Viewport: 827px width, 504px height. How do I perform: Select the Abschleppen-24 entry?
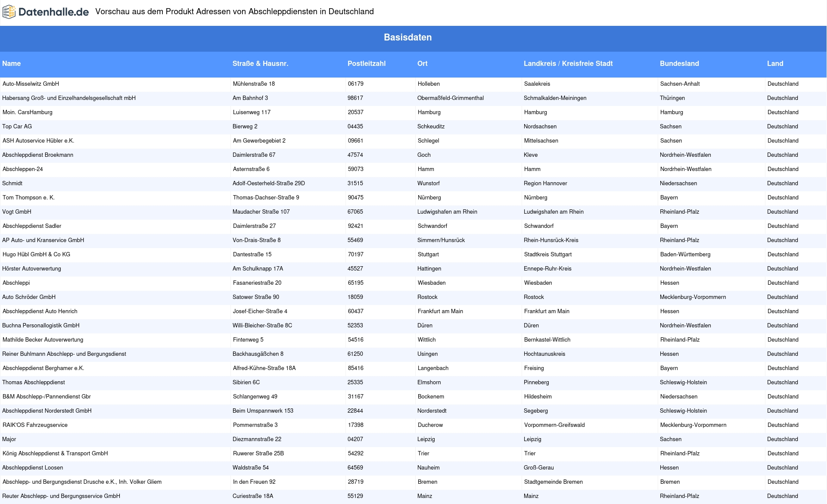click(x=23, y=169)
